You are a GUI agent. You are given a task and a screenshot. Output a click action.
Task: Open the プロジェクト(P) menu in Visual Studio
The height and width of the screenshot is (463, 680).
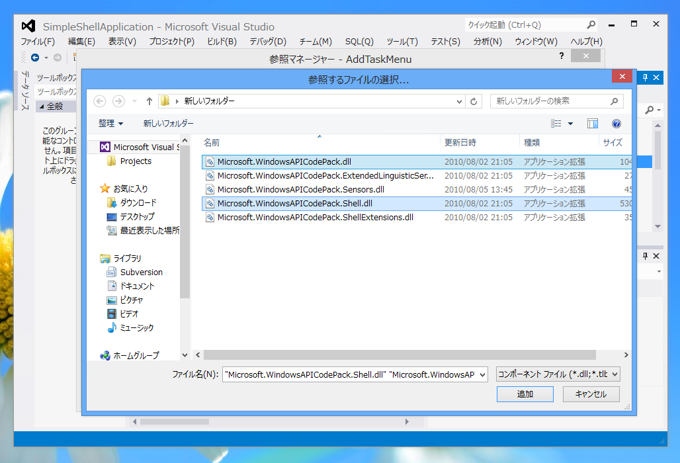point(172,42)
